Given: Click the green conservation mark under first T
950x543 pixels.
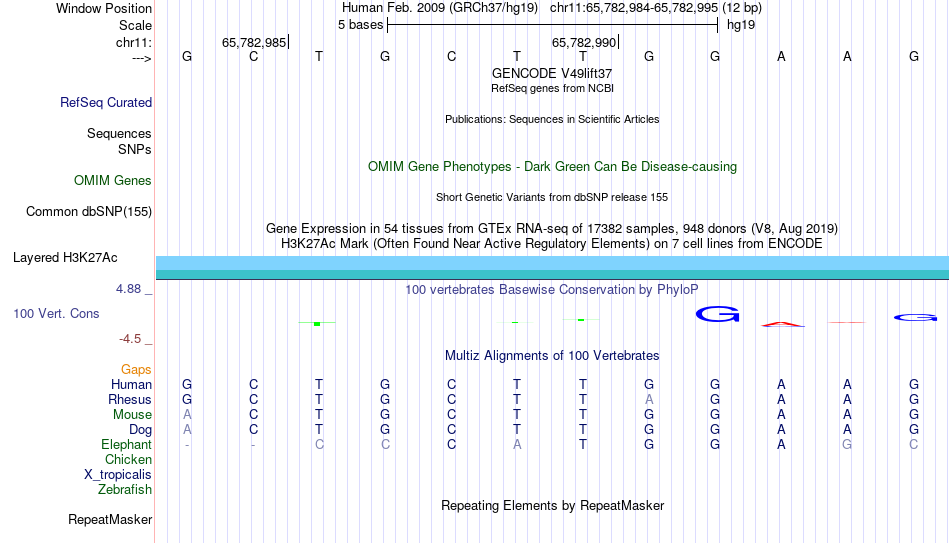Looking at the screenshot, I should 317,324.
